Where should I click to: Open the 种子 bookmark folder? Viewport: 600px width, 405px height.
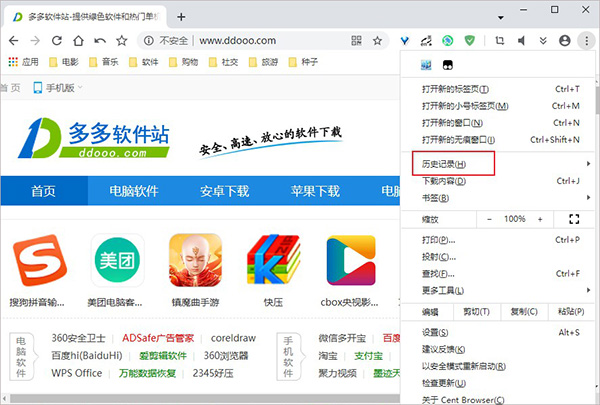(x=303, y=62)
